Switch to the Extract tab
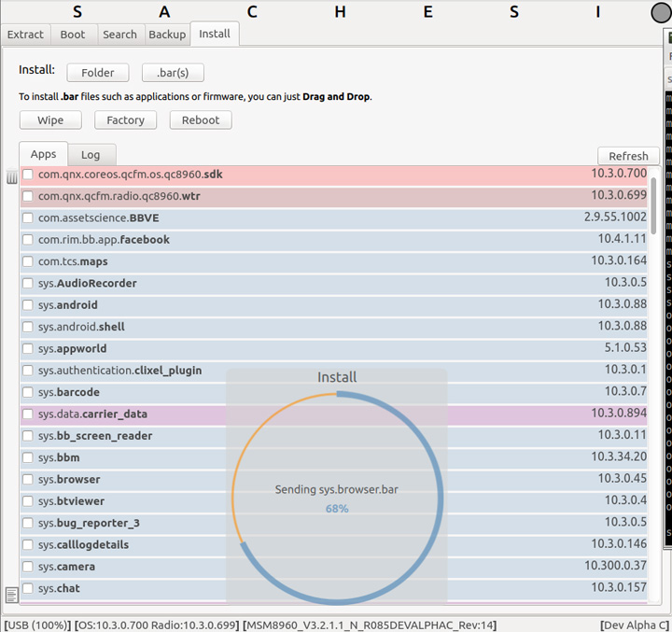The width and height of the screenshot is (672, 632). coord(26,35)
